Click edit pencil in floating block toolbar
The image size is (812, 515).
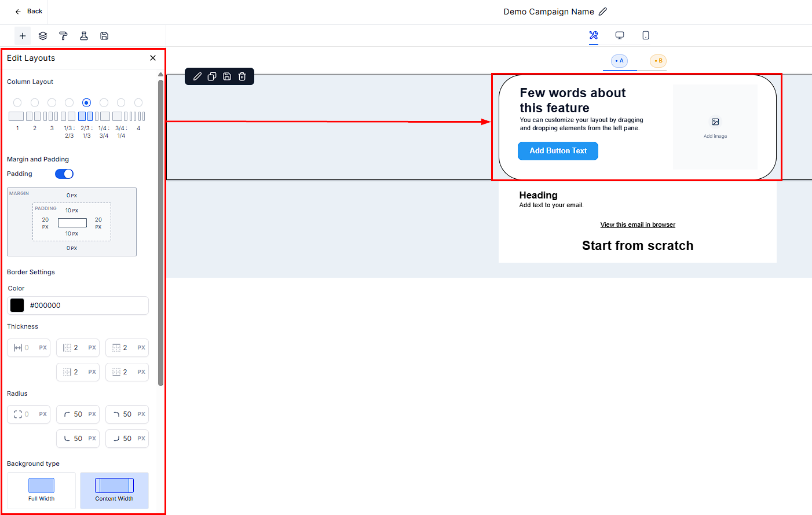[197, 76]
